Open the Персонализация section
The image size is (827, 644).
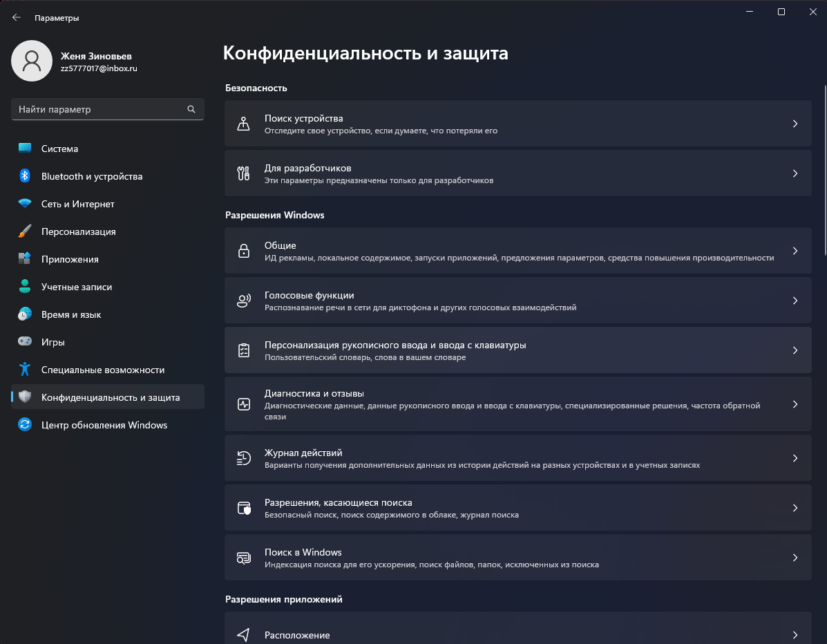[x=108, y=231]
